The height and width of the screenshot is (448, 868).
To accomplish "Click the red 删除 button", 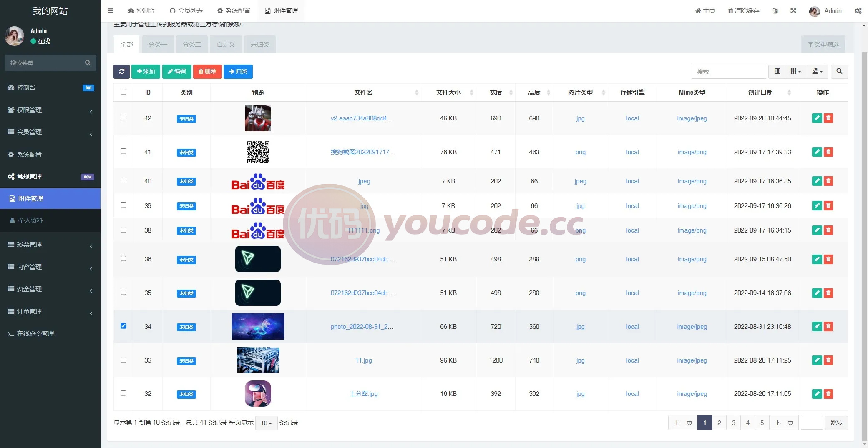I will point(207,71).
